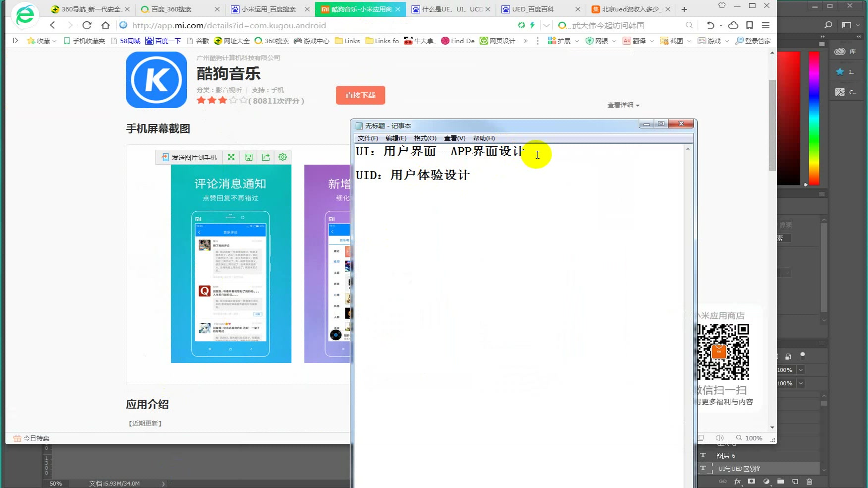This screenshot has height=488, width=868.
Task: Open a new browser tab with plus button
Action: click(684, 9)
